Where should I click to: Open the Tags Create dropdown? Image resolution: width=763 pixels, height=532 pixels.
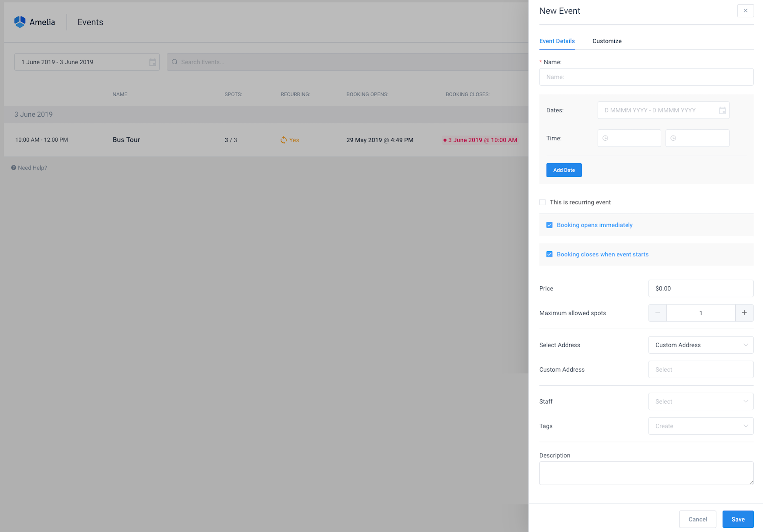(x=701, y=426)
